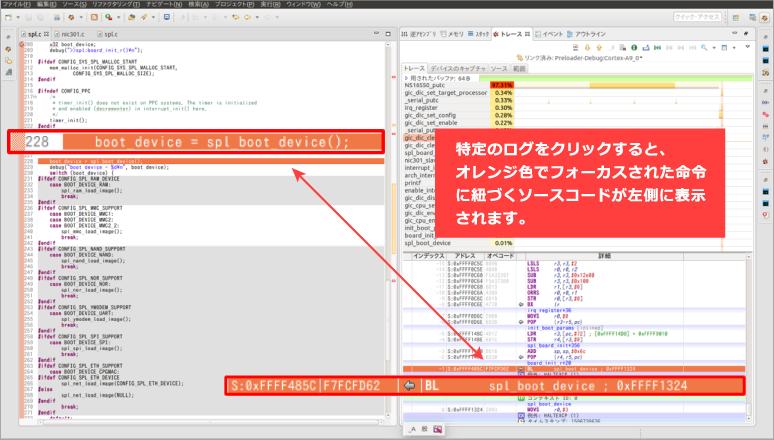Image resolution: width=774 pixels, height=440 pixels.
Task: Select the デバイスのキャプチャ sub-tab
Action: coord(458,69)
